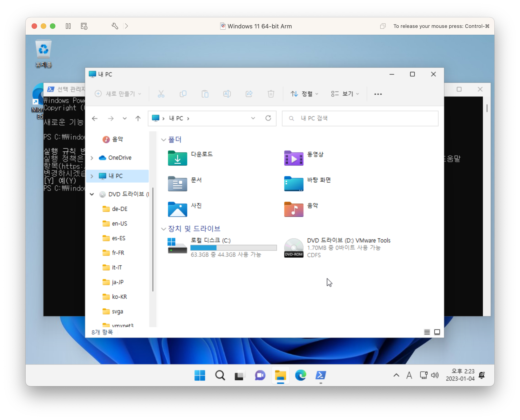Open the See more ellipsis menu
Screen dimensions: 520x420
click(378, 94)
